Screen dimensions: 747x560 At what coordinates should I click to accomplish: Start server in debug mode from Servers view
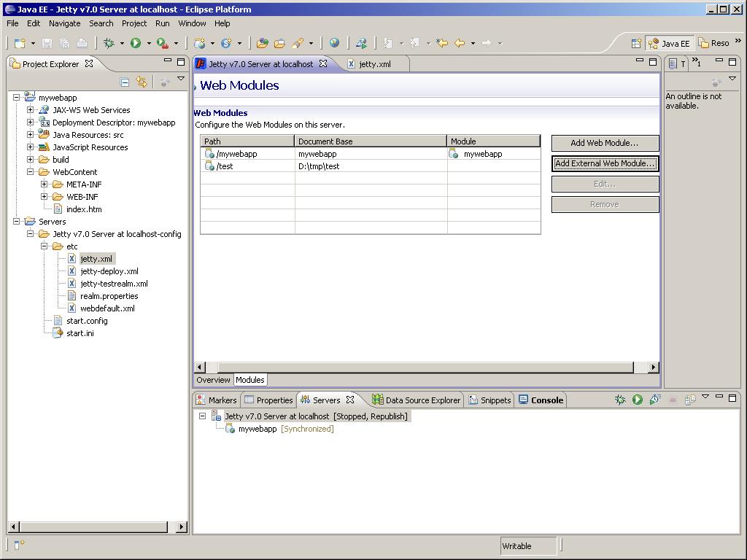(620, 400)
